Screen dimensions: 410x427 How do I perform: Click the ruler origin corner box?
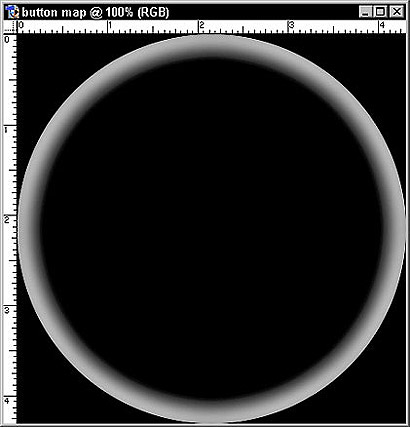click(10, 27)
